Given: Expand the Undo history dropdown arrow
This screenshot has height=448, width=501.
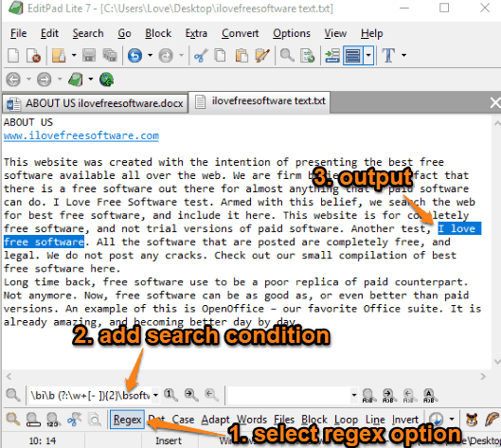Looking at the screenshot, I should 150,55.
